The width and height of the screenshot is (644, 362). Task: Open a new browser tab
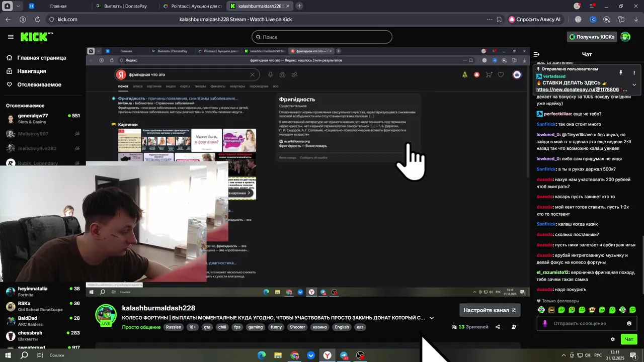(300, 6)
